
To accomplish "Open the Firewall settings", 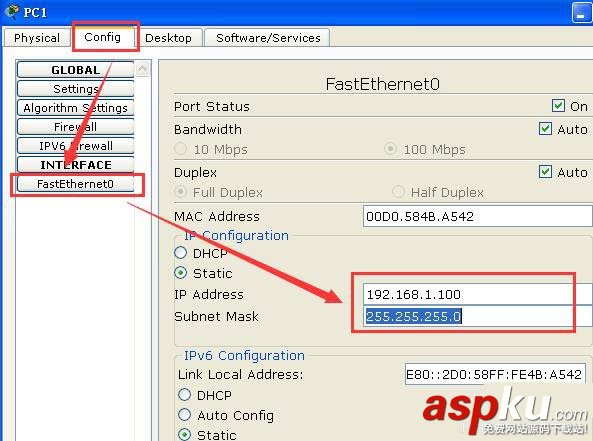I will [x=75, y=127].
